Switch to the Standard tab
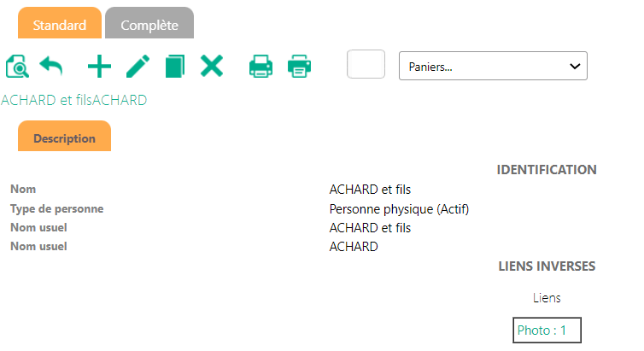644x351 pixels. click(x=60, y=23)
